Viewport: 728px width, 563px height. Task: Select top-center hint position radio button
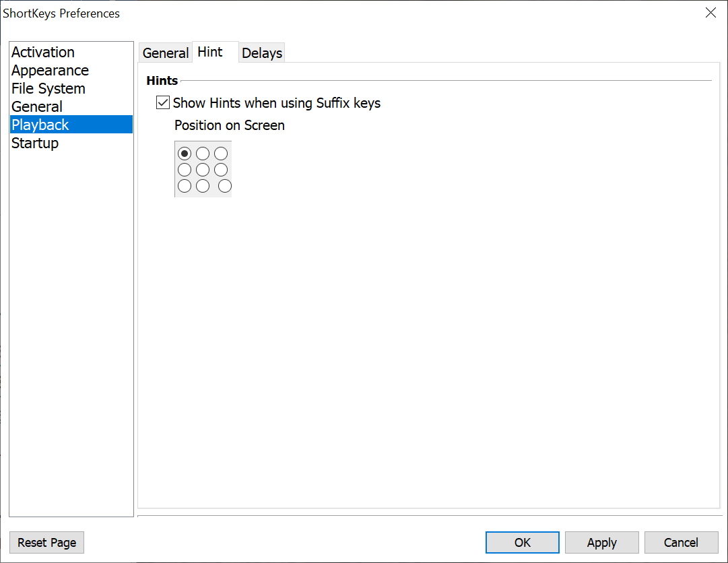click(x=203, y=154)
